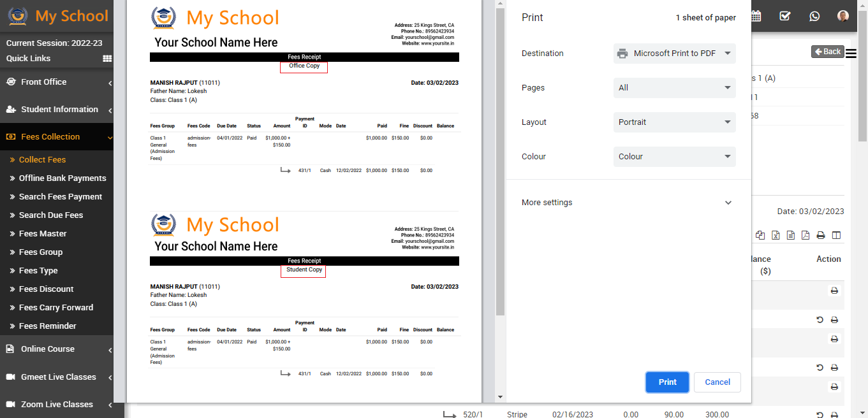Image resolution: width=868 pixels, height=418 pixels.
Task: Open Quick Links grid icon
Action: (107, 59)
